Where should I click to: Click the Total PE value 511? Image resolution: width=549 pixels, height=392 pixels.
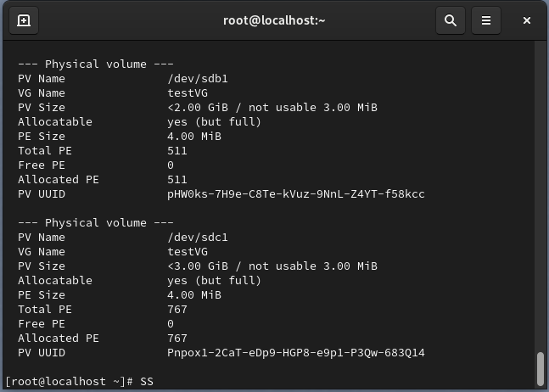(x=177, y=151)
